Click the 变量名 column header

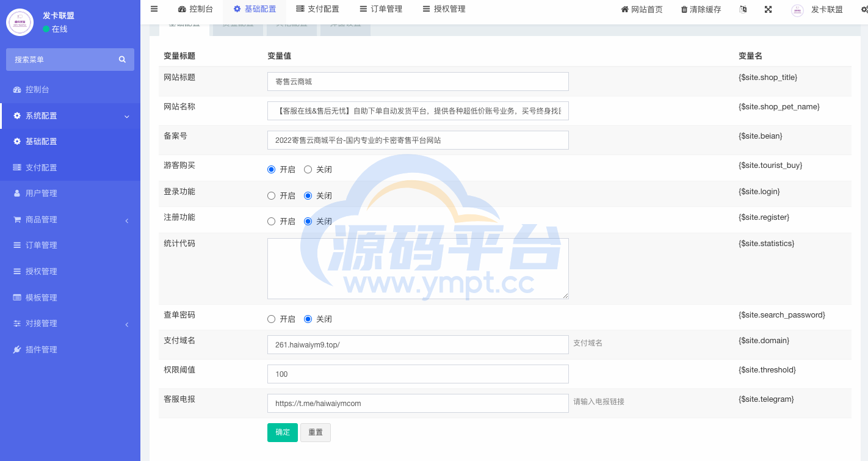(x=750, y=56)
